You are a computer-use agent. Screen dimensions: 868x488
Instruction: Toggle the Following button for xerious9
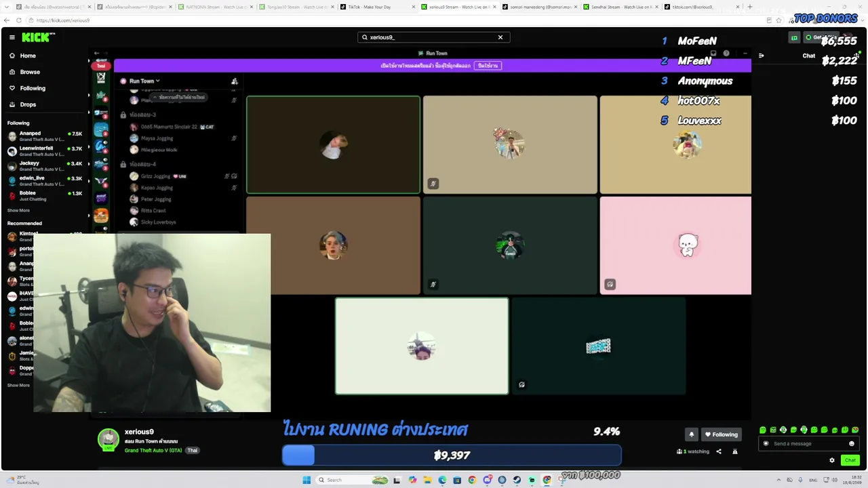coord(721,434)
